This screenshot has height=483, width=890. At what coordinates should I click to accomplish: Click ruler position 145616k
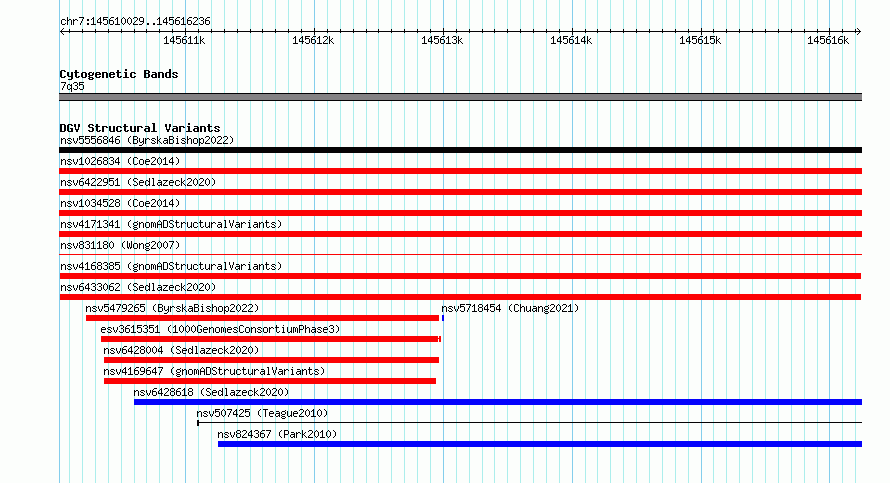point(828,40)
